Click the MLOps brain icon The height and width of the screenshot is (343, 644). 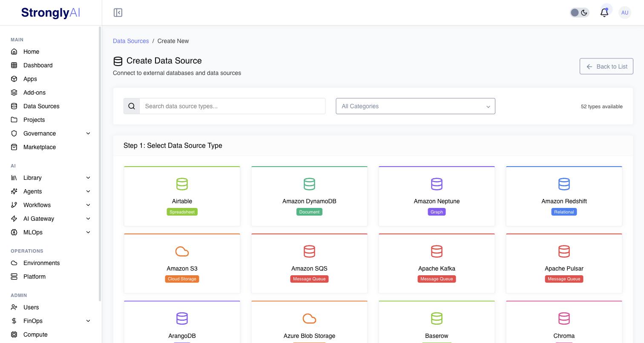click(x=14, y=232)
